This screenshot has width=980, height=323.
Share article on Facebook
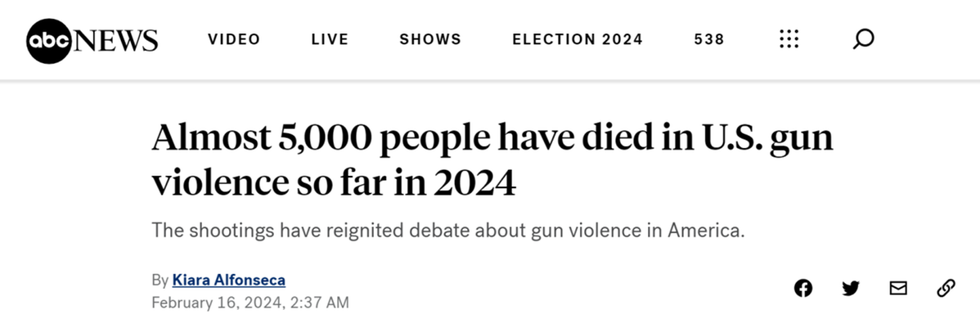[x=803, y=288]
